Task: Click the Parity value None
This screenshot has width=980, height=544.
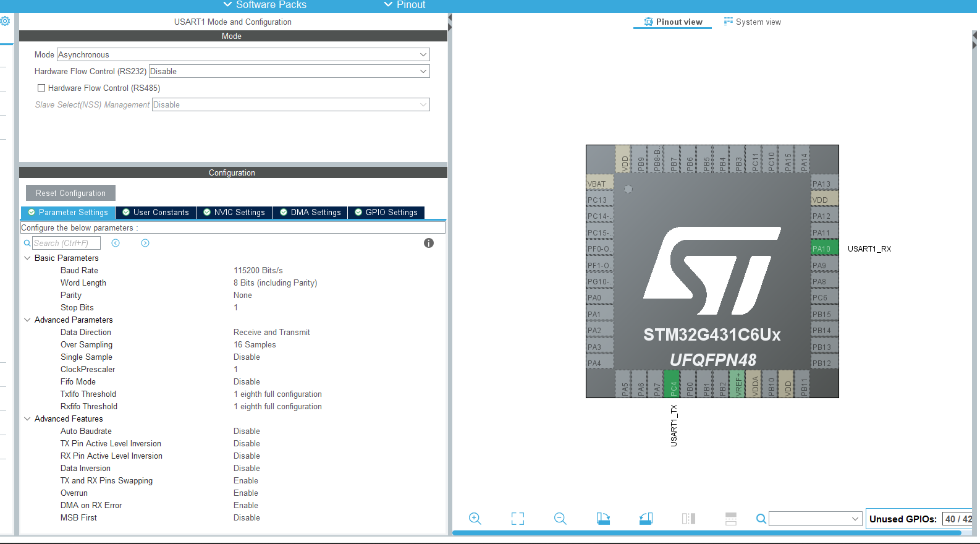Action: click(x=243, y=295)
